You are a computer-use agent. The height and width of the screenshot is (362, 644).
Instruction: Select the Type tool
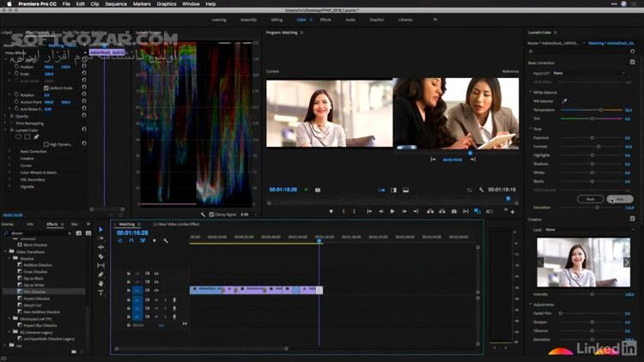pos(101,293)
